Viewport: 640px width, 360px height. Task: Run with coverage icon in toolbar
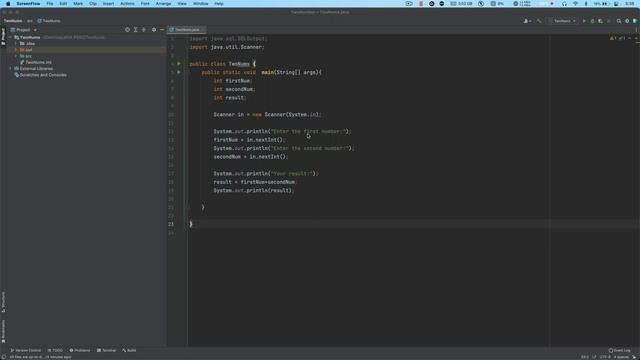[600, 21]
